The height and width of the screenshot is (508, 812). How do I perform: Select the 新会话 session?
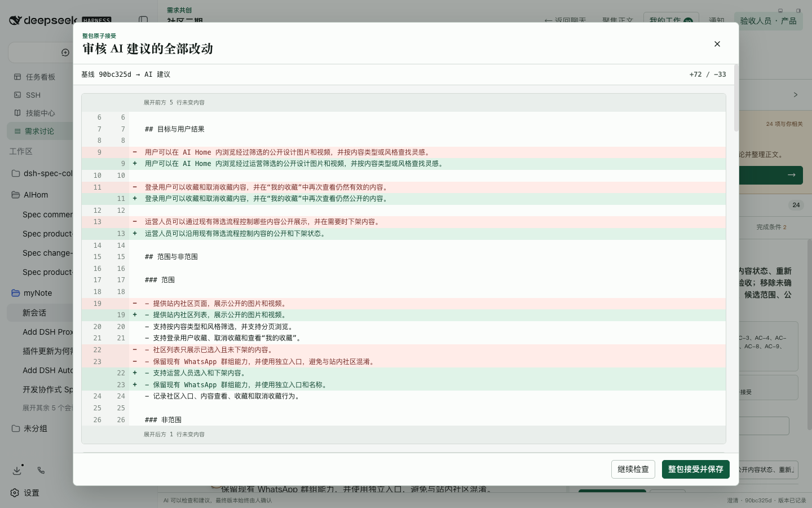(x=39, y=313)
